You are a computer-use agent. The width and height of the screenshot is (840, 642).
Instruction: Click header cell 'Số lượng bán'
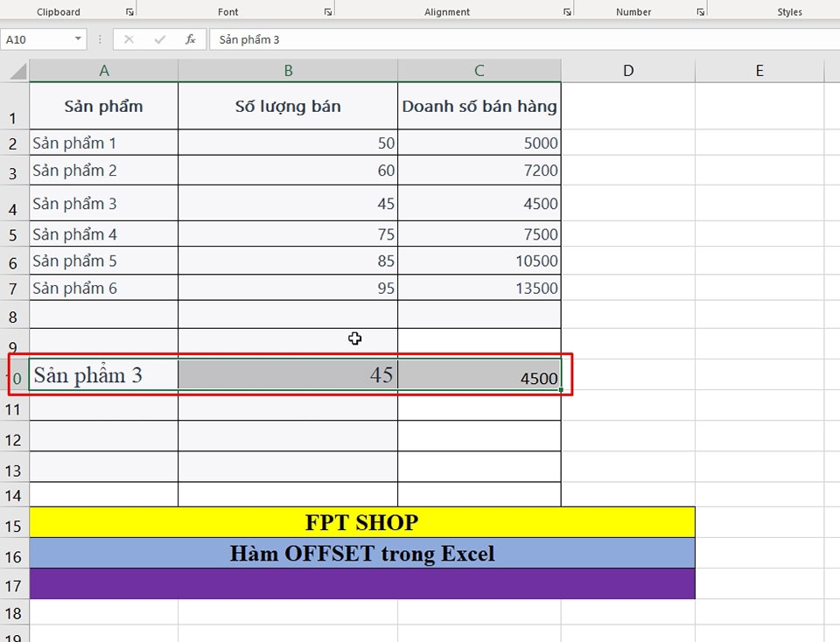pos(288,106)
